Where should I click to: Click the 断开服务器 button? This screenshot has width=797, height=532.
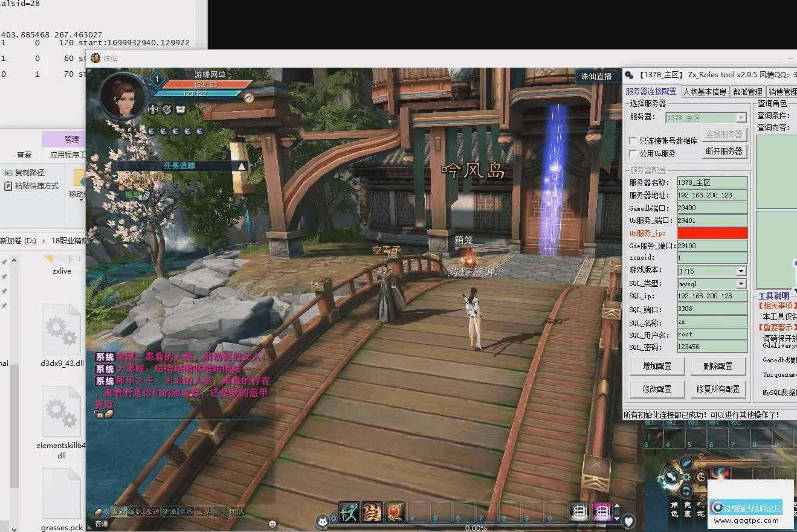tap(724, 151)
